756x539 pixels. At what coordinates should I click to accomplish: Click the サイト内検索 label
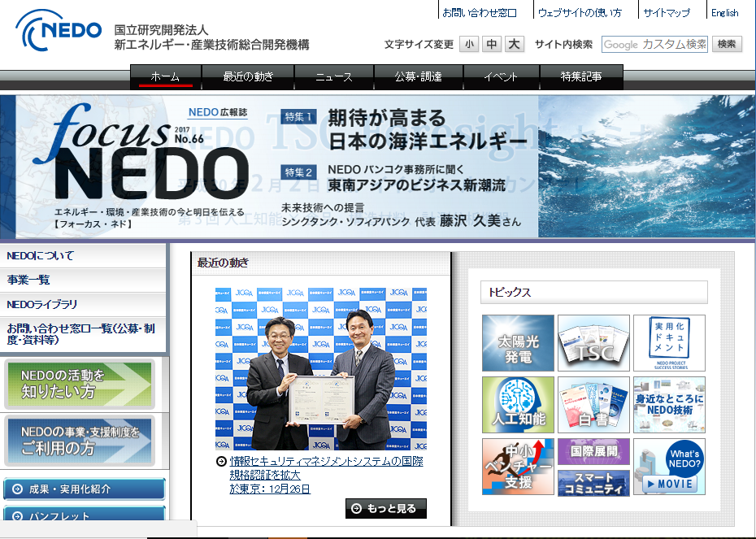563,45
